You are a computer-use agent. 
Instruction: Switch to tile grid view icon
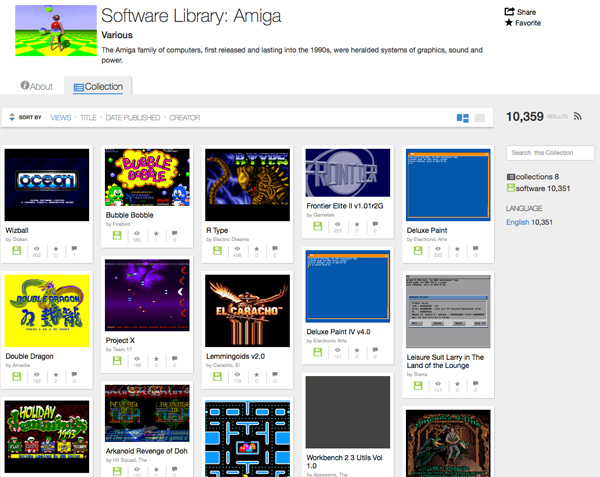click(463, 118)
